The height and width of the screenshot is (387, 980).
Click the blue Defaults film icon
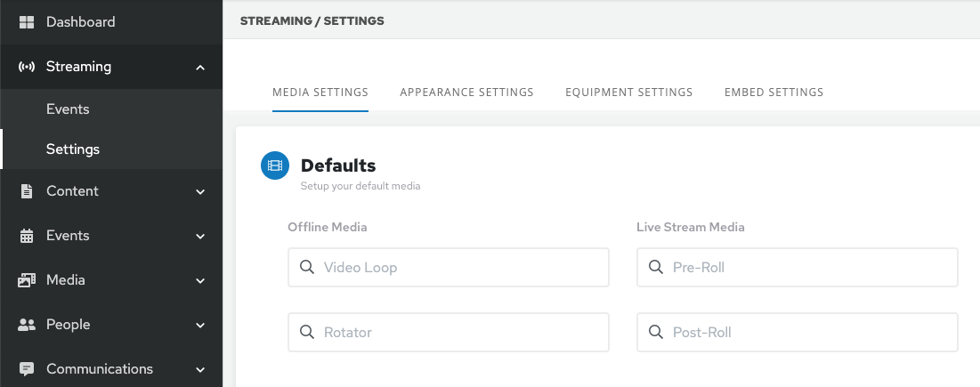click(275, 165)
